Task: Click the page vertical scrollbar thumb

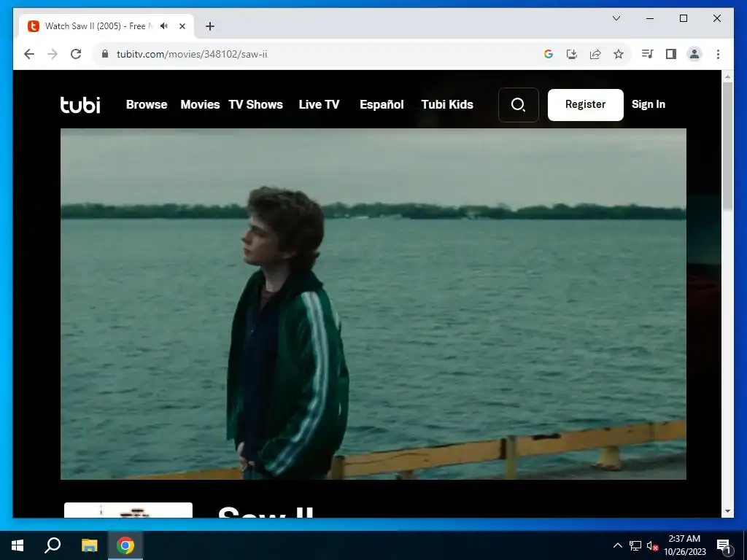Action: pos(727,145)
